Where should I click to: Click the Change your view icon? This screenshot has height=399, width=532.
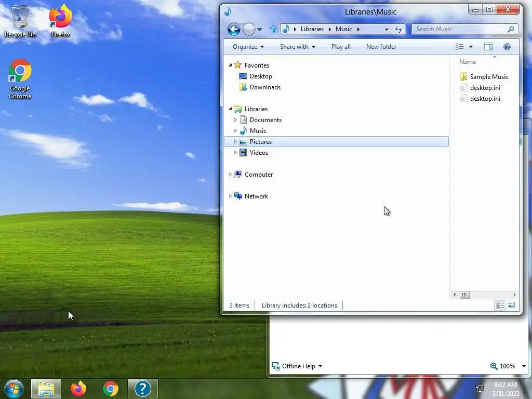pyautogui.click(x=459, y=47)
